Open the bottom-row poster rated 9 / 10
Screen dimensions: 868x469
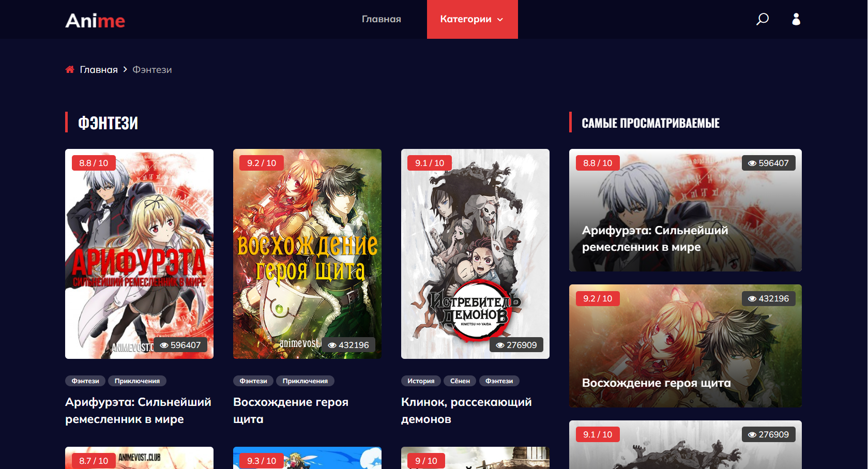475,458
